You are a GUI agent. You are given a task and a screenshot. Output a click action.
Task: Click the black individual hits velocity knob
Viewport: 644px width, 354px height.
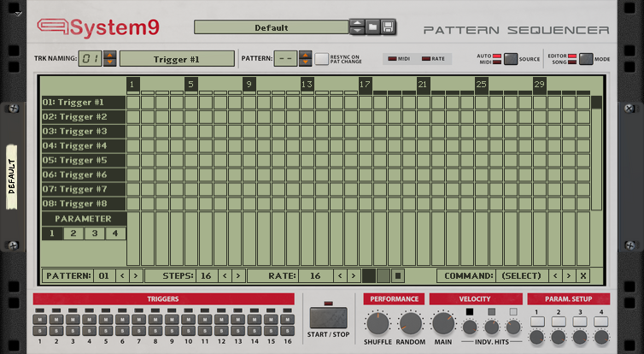470,327
